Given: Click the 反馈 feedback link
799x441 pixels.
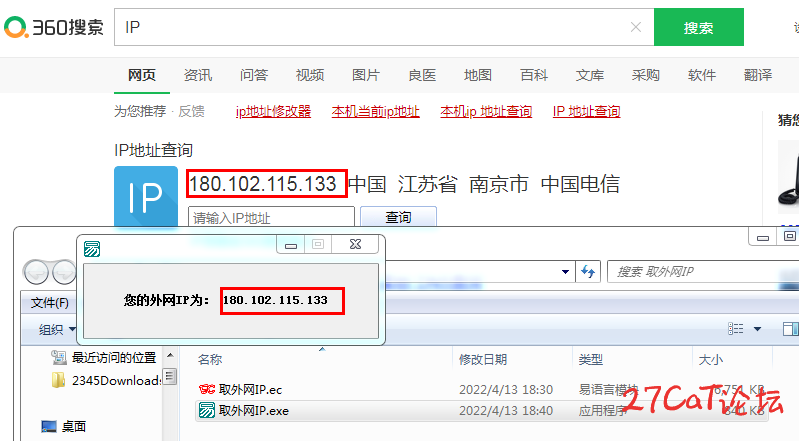Looking at the screenshot, I should 192,111.
